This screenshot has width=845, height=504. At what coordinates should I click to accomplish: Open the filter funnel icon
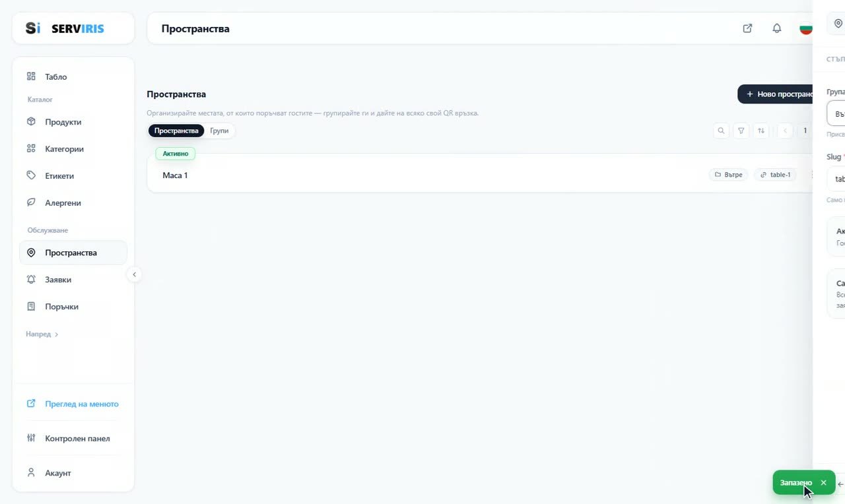pos(741,131)
